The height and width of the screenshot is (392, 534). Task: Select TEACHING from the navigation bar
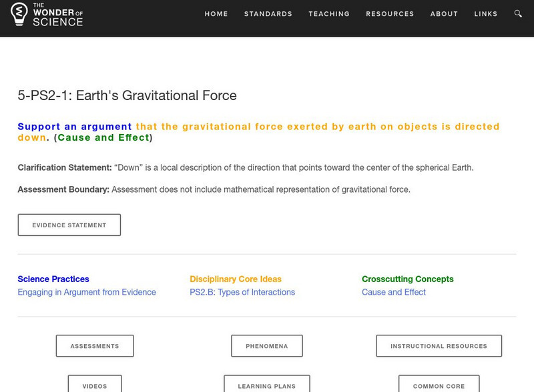pos(330,13)
